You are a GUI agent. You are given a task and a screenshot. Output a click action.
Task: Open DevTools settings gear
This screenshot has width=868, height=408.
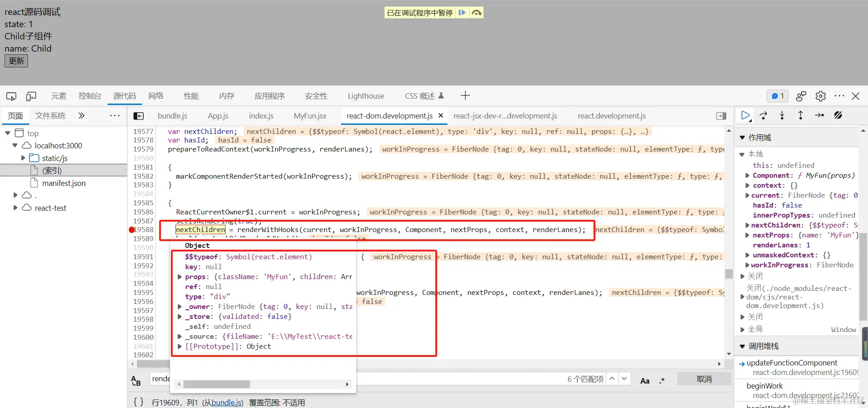point(821,96)
